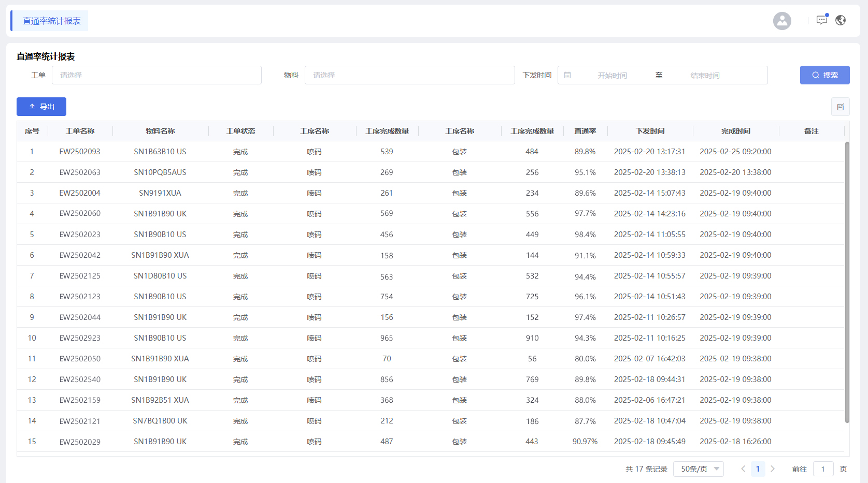The height and width of the screenshot is (483, 868).
Task: Open the messages chat icon
Action: 822,20
